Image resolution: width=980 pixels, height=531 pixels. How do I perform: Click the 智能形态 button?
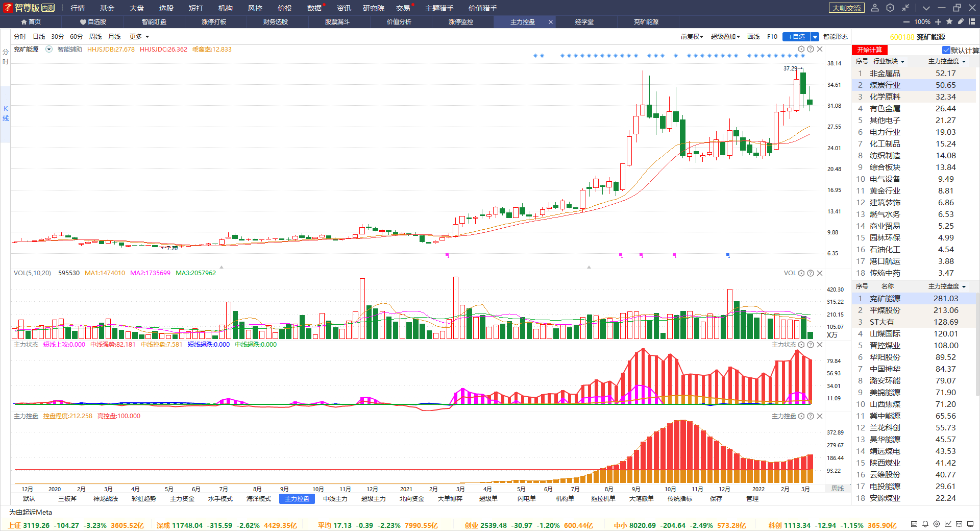click(x=836, y=37)
